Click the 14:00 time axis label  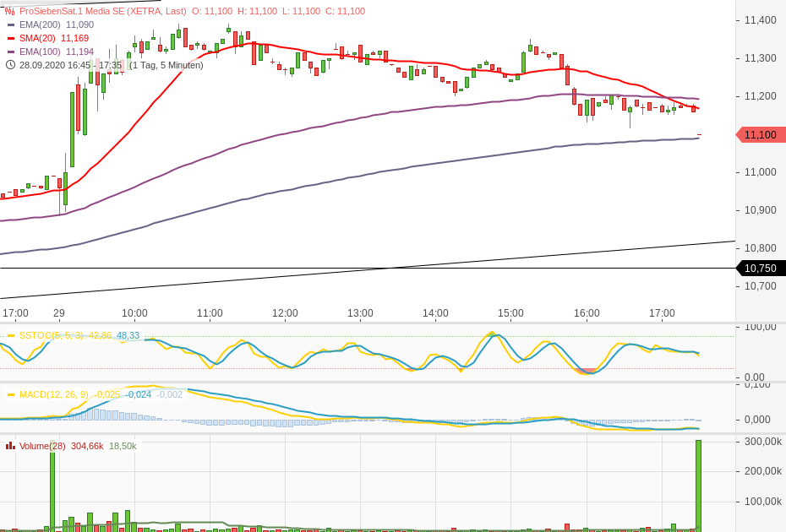(x=435, y=313)
